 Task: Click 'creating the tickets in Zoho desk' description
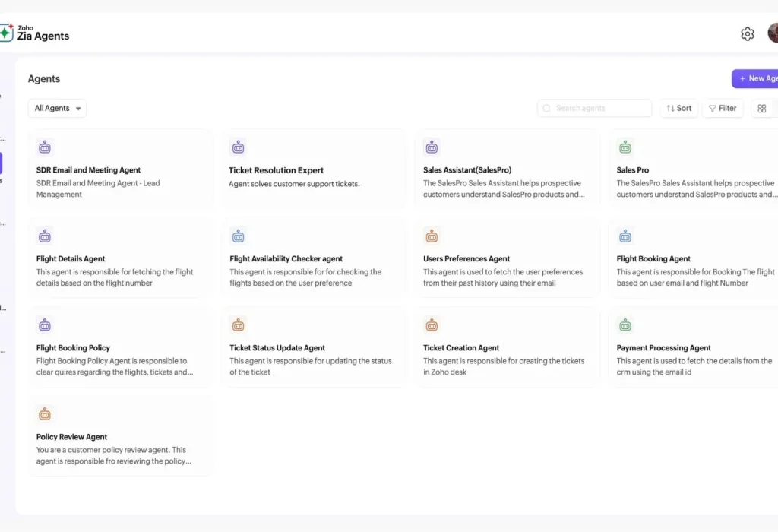pyautogui.click(x=504, y=366)
